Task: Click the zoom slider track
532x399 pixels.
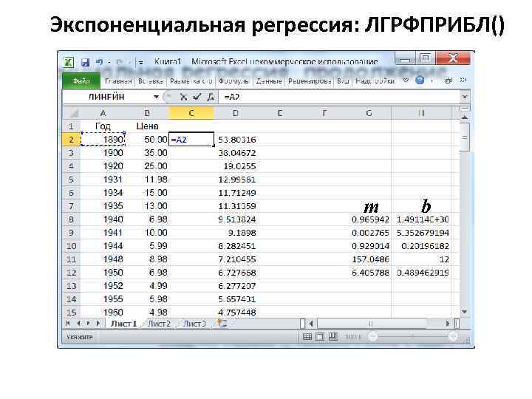Action: [412, 337]
